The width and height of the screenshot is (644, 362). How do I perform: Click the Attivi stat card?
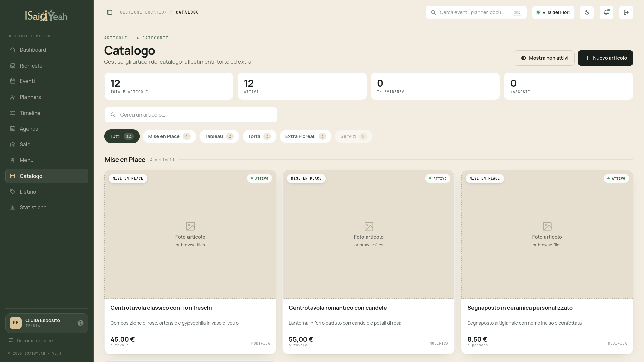(x=302, y=86)
